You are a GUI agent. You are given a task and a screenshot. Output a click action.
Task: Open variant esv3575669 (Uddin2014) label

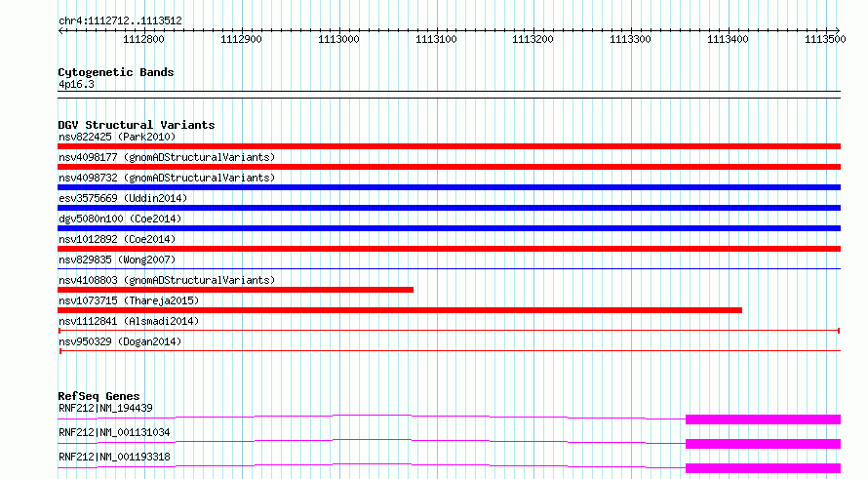[x=123, y=198]
